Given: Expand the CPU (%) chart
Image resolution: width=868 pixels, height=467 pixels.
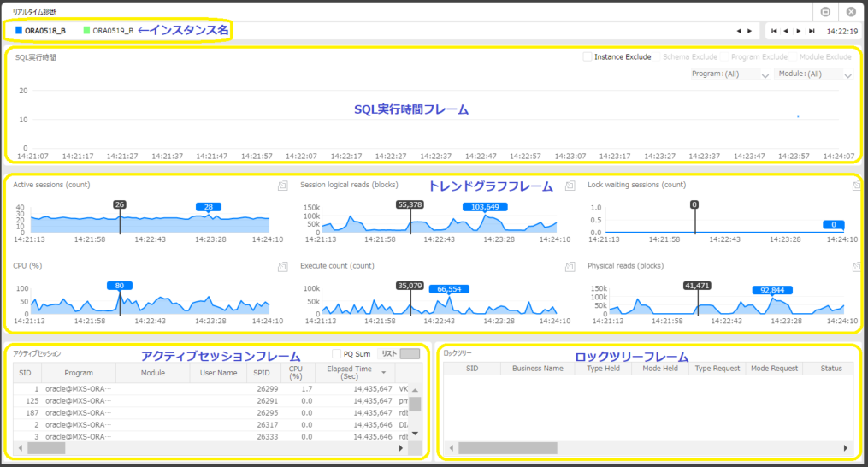Looking at the screenshot, I should (x=282, y=267).
